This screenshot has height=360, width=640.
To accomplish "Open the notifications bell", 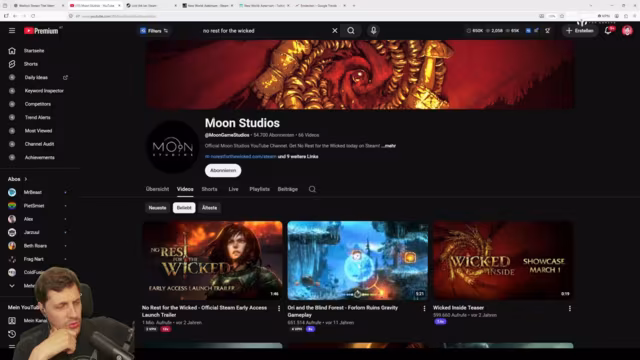I will 608,31.
